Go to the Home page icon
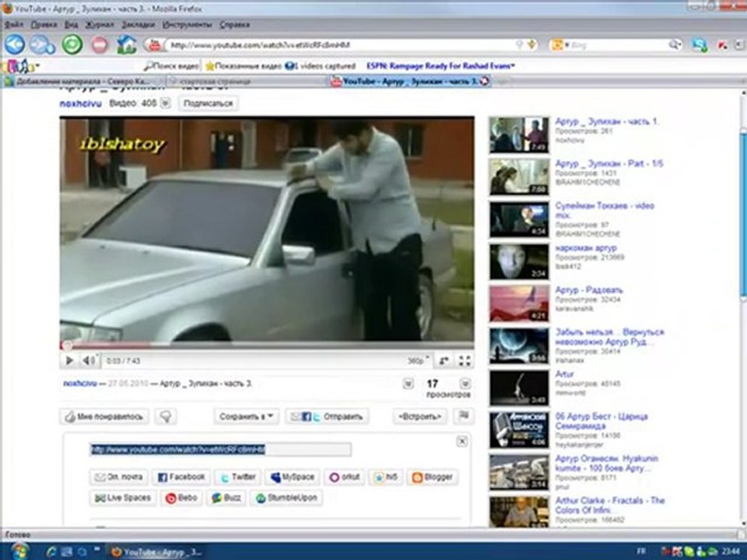Viewport: 747px width, 560px height. 127,45
